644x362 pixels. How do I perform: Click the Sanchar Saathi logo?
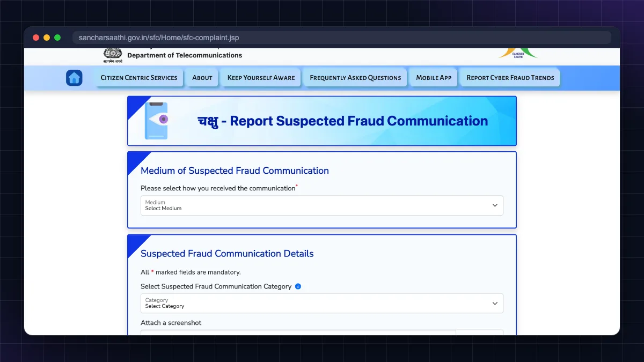[517, 53]
